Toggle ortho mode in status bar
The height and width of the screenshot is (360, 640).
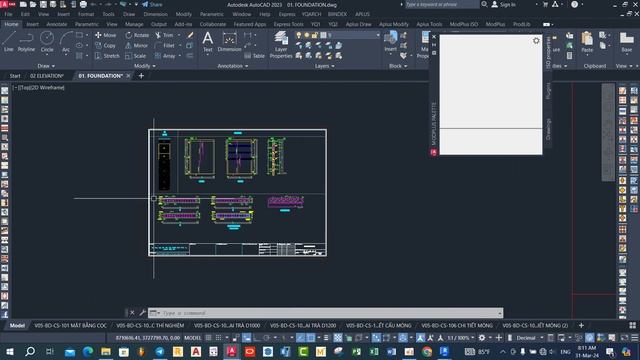[256, 338]
